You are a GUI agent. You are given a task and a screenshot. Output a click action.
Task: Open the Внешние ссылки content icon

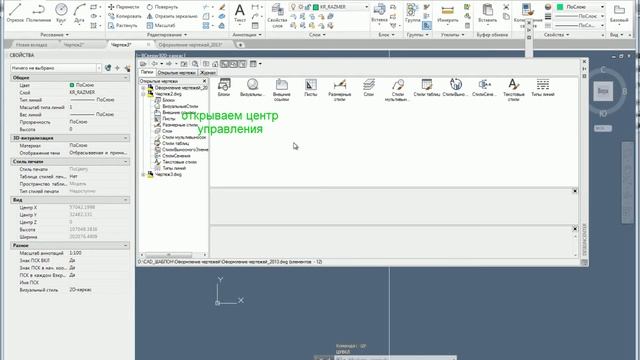pos(282,89)
